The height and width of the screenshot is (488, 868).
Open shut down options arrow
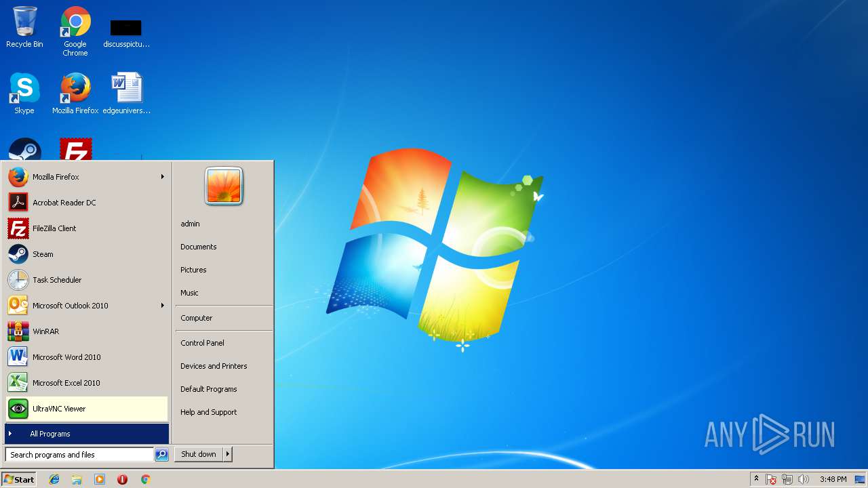(x=228, y=454)
